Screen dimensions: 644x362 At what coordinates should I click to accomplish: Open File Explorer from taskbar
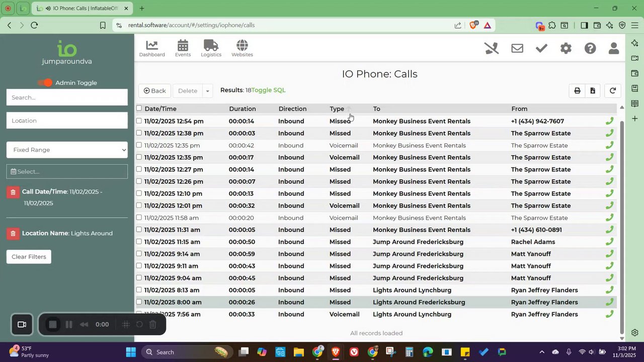299,352
